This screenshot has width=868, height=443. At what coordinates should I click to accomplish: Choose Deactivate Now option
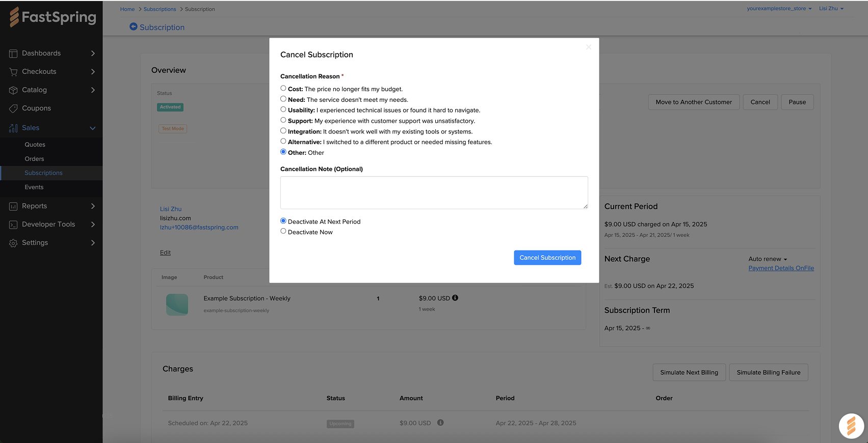point(283,231)
